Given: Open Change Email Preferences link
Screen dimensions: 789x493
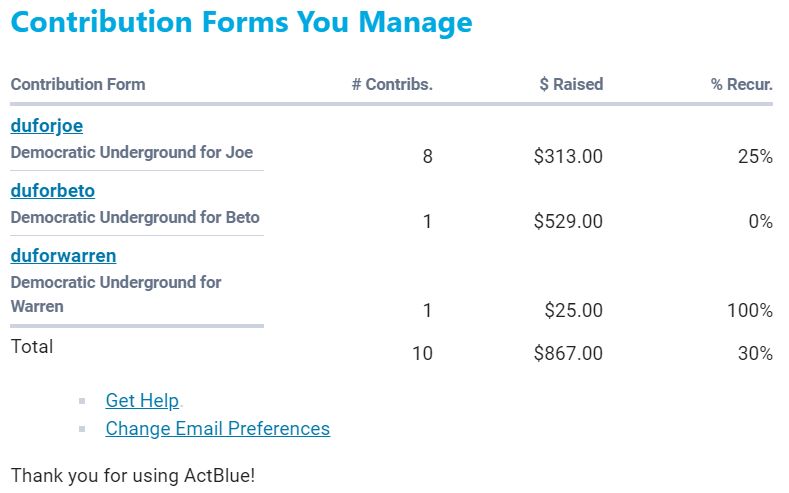Looking at the screenshot, I should 217,428.
